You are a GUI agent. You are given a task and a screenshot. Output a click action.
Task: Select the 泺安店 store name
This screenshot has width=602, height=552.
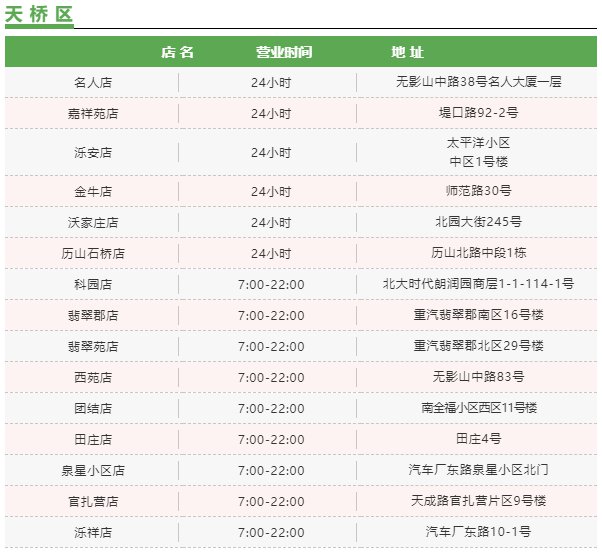(x=93, y=153)
